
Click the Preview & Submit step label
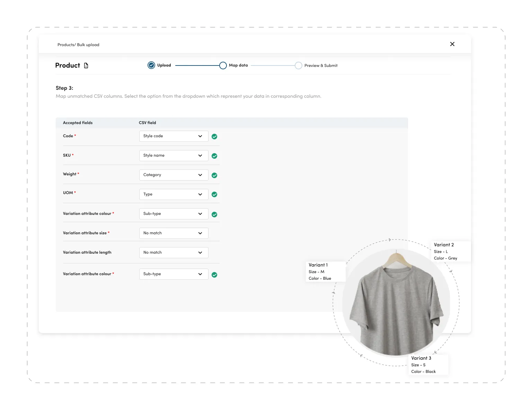321,66
